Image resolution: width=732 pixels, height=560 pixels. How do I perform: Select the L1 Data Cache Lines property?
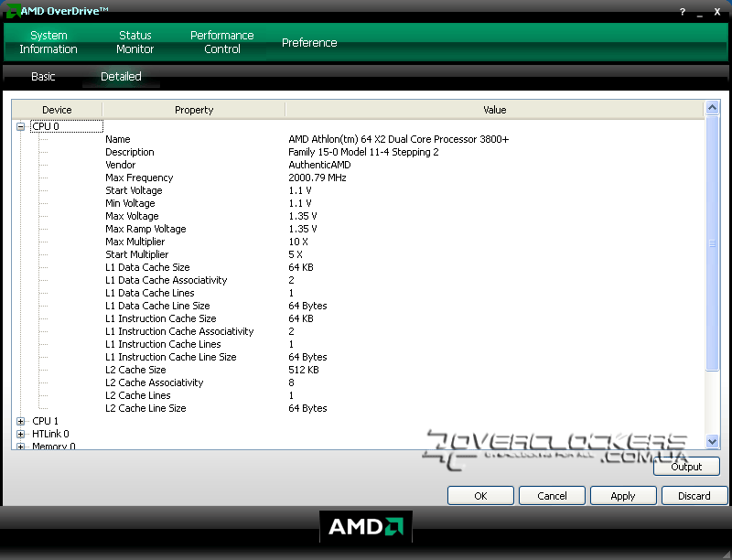pyautogui.click(x=149, y=293)
